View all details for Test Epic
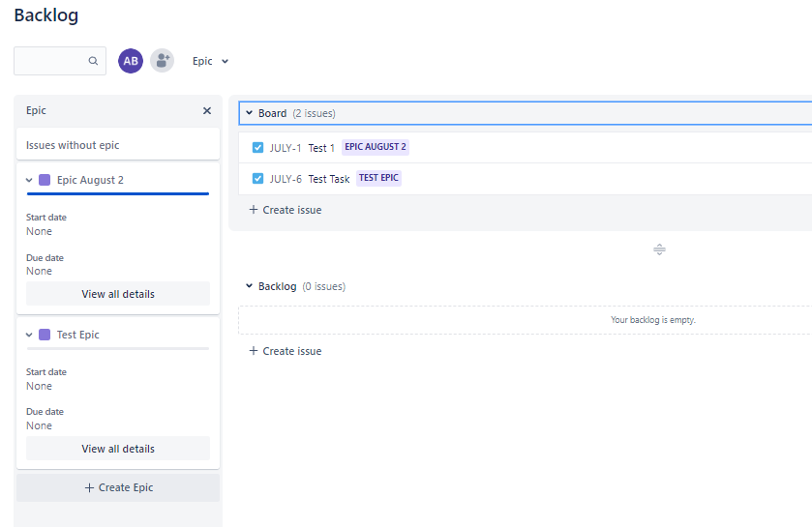This screenshot has height=527, width=812. point(118,449)
